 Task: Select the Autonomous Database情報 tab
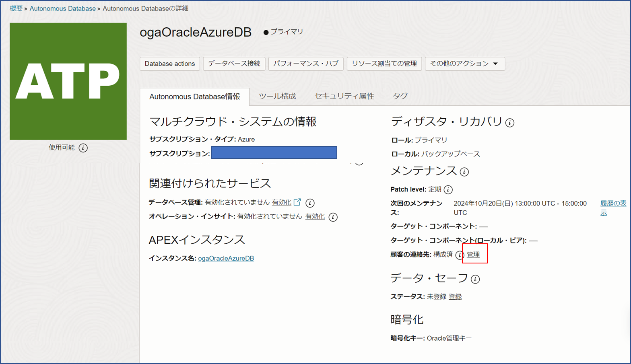click(195, 97)
